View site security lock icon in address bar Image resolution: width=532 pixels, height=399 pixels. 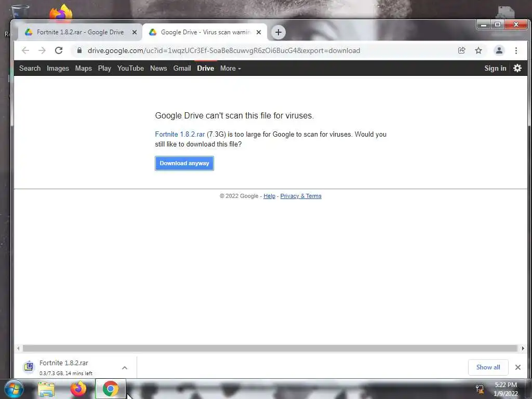79,50
